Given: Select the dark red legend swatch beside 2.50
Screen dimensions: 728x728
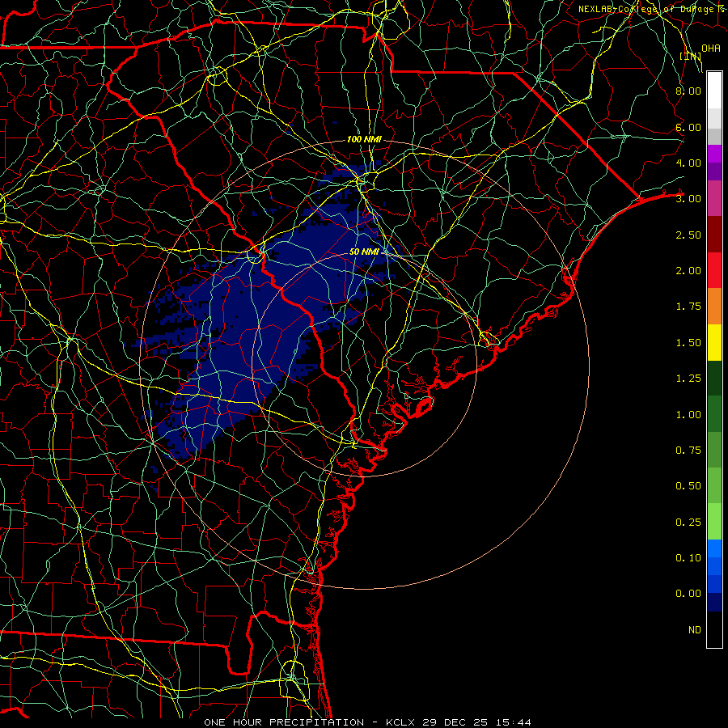Looking at the screenshot, I should coord(714,235).
